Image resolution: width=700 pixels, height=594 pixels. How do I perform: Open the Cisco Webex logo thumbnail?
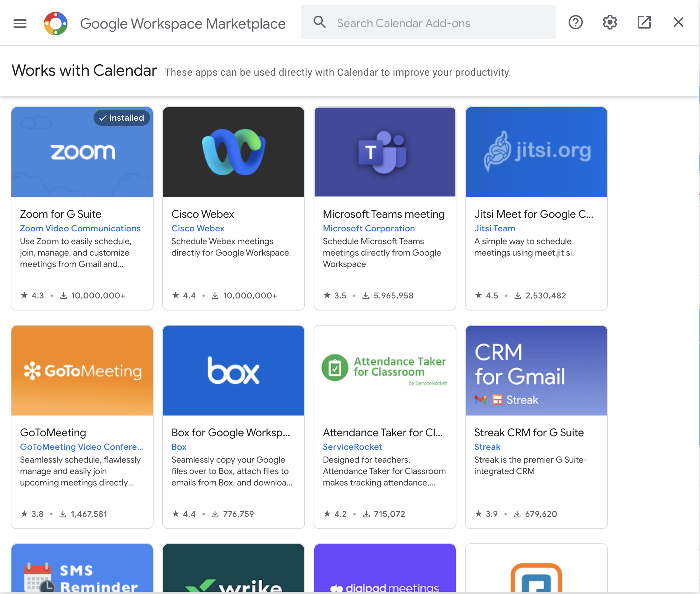pyautogui.click(x=234, y=152)
